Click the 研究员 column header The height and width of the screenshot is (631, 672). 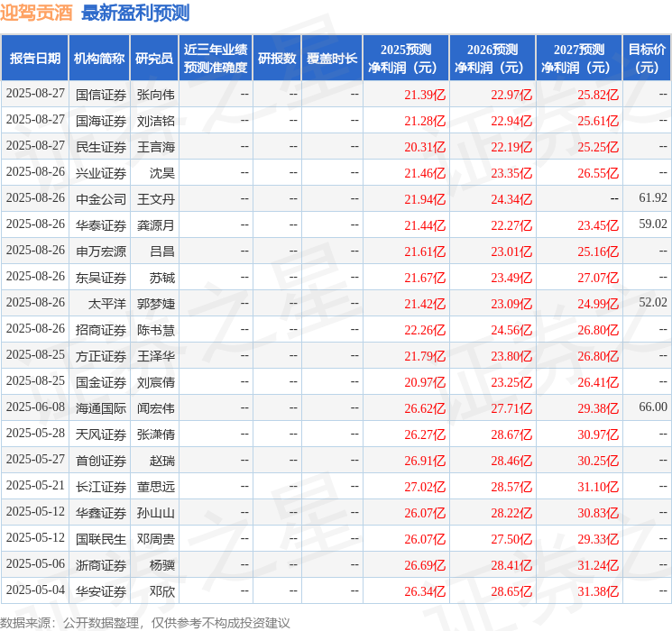(154, 59)
